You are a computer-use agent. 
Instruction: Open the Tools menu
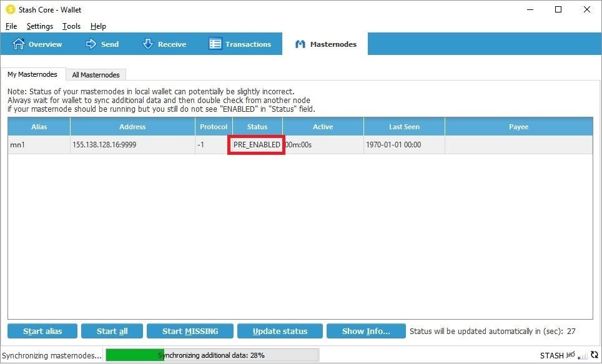pyautogui.click(x=71, y=26)
